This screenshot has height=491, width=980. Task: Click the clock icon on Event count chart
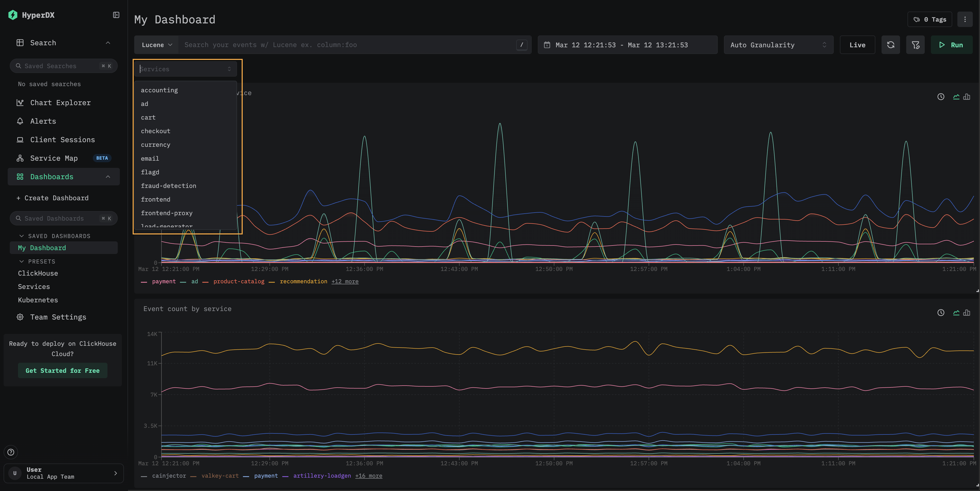coord(940,313)
